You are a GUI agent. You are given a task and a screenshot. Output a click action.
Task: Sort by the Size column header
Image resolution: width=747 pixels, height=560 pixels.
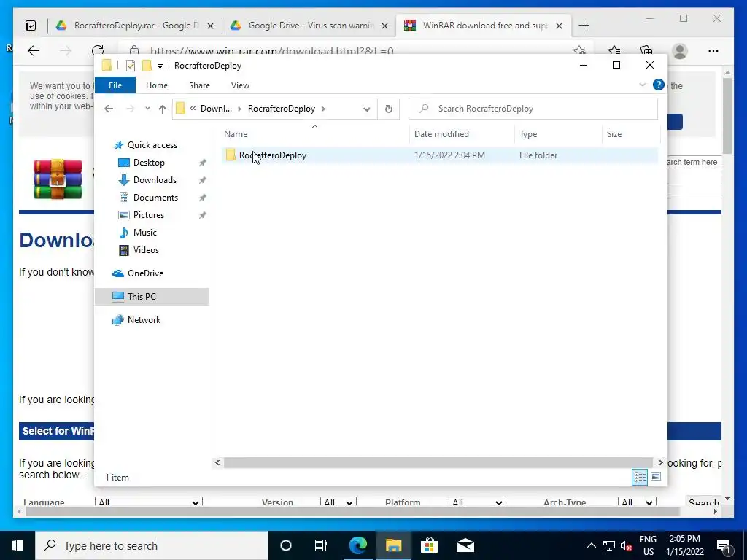[631, 134]
